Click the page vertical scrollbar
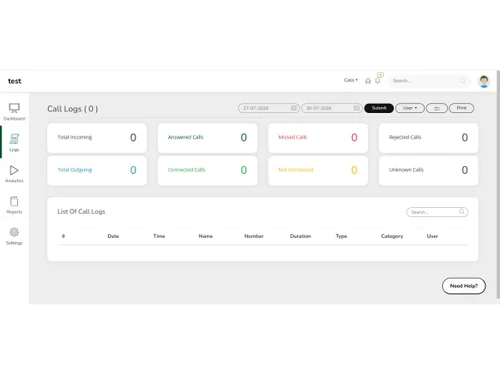500x375 pixels. tap(498, 184)
